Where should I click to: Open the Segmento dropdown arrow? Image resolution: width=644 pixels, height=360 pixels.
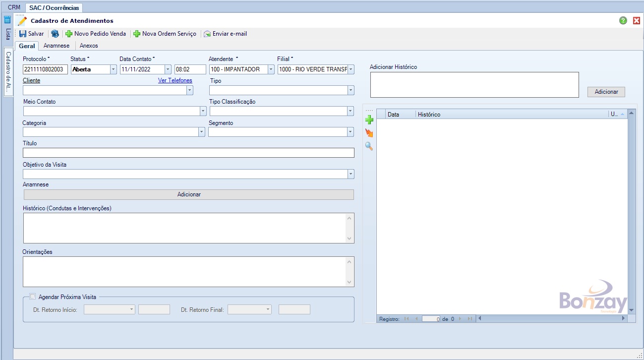pos(351,132)
